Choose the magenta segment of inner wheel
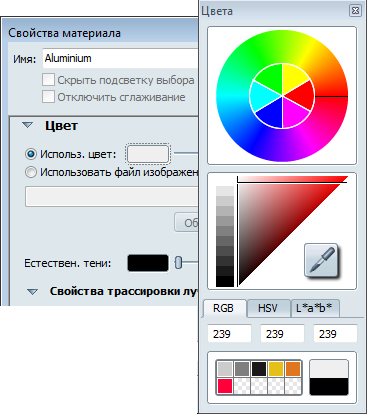Viewport: 367px width, 414px height. coord(295,114)
